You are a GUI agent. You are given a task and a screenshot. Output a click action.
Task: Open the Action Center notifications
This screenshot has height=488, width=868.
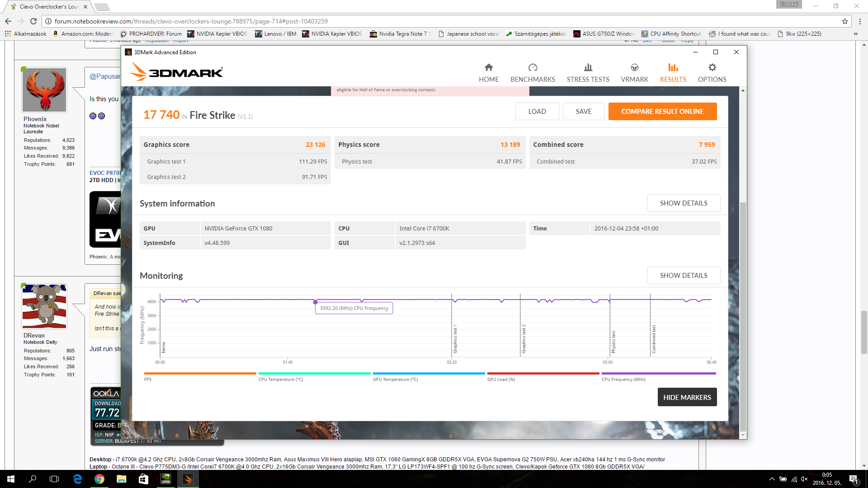(854, 479)
